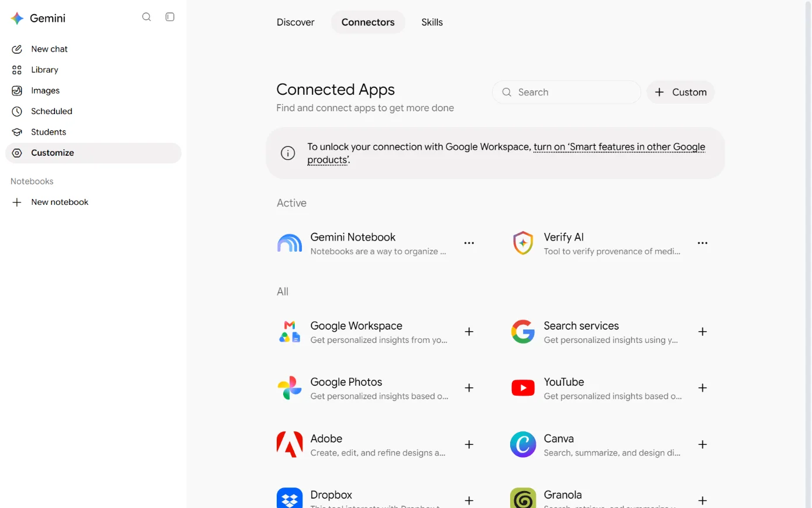Connect Google Photos with its plus icon
The width and height of the screenshot is (812, 508).
click(x=469, y=388)
